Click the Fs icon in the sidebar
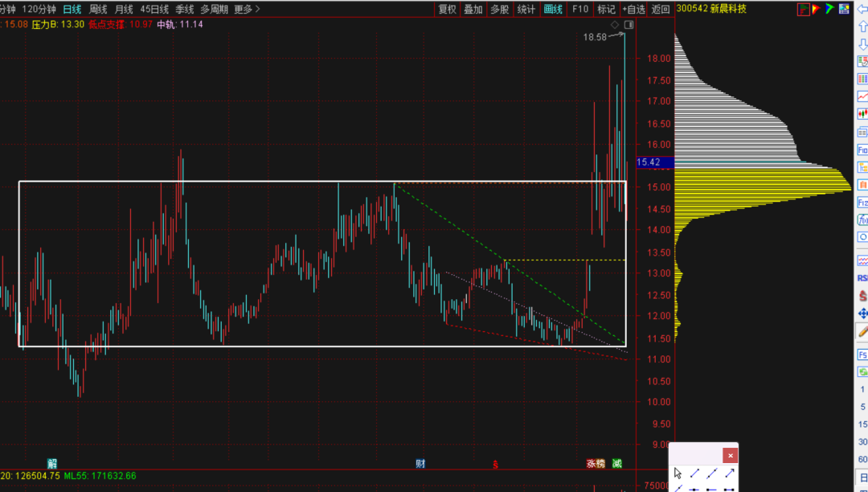The image size is (868, 492). [x=862, y=355]
